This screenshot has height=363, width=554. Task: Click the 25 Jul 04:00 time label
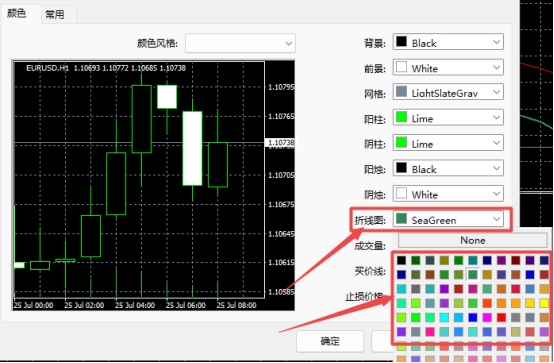click(x=135, y=305)
